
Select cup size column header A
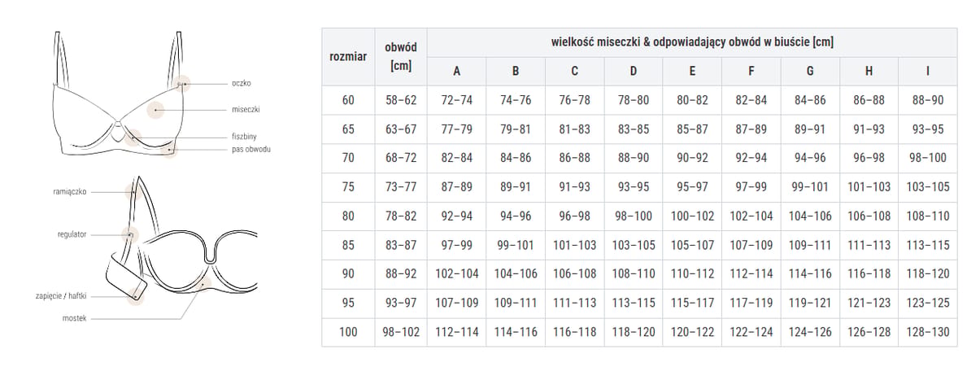pyautogui.click(x=456, y=71)
